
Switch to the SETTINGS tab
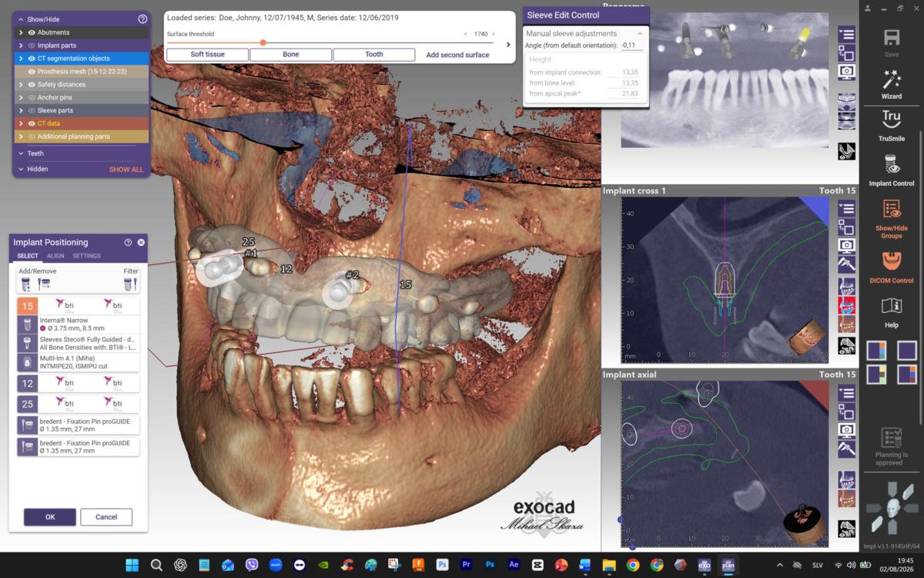point(86,256)
